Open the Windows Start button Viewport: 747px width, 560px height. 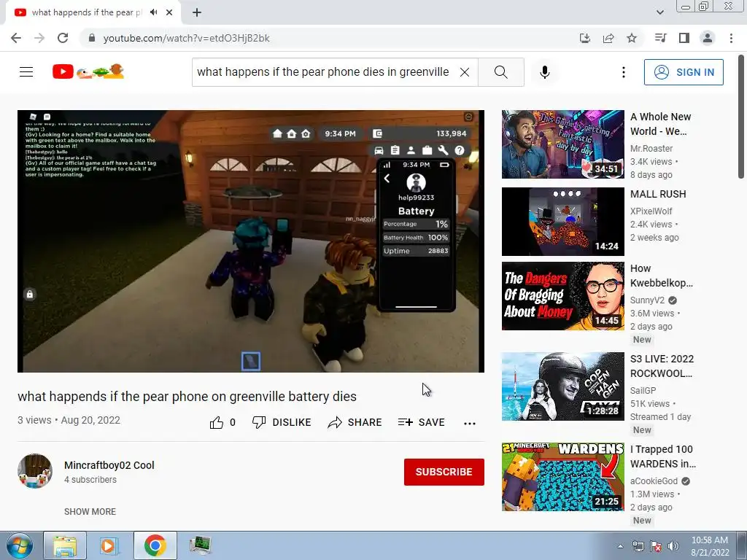coord(20,545)
